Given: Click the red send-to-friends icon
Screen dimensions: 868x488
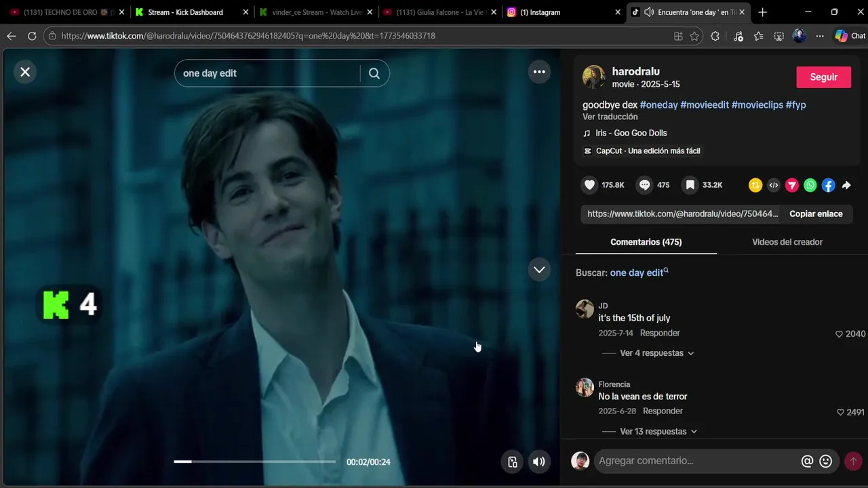Looking at the screenshot, I should [x=792, y=185].
